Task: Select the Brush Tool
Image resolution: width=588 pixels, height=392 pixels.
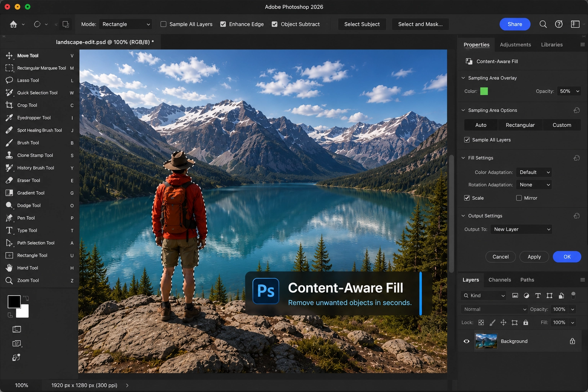Action: coord(39,143)
